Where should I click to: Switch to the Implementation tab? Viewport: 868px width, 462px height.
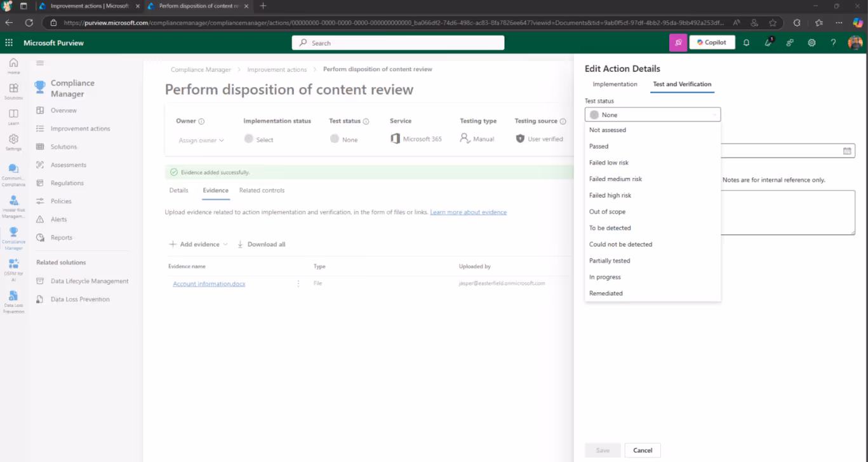tap(615, 84)
